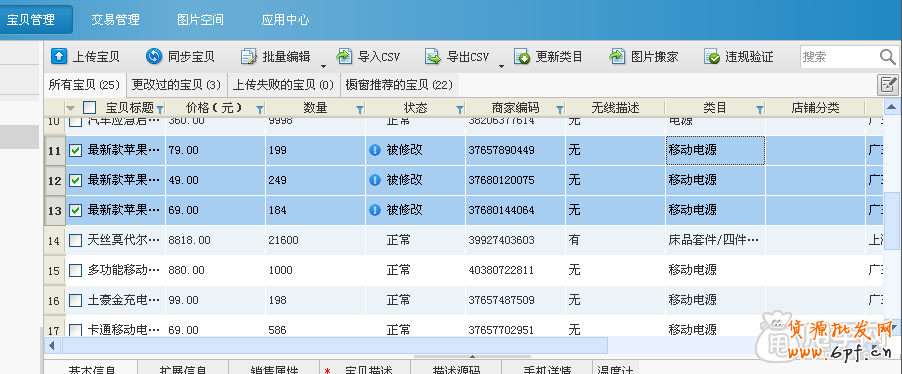Click the modified info icon in row 11
The width and height of the screenshot is (902, 374).
coord(374,150)
